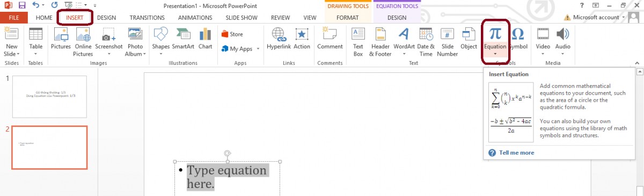Switch to the VIEW tab
Image resolution: width=644 pixels, height=196 pixels.
[x=310, y=18]
